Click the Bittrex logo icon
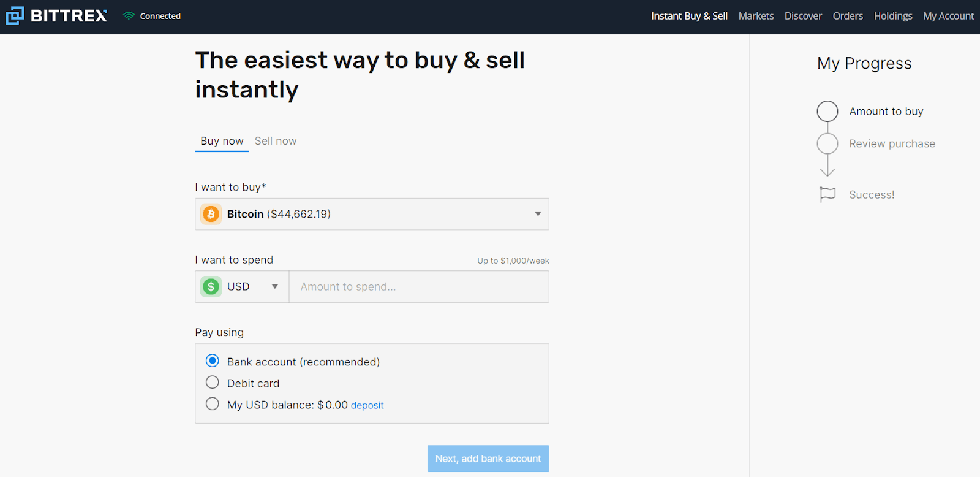This screenshot has height=477, width=980. tap(15, 15)
